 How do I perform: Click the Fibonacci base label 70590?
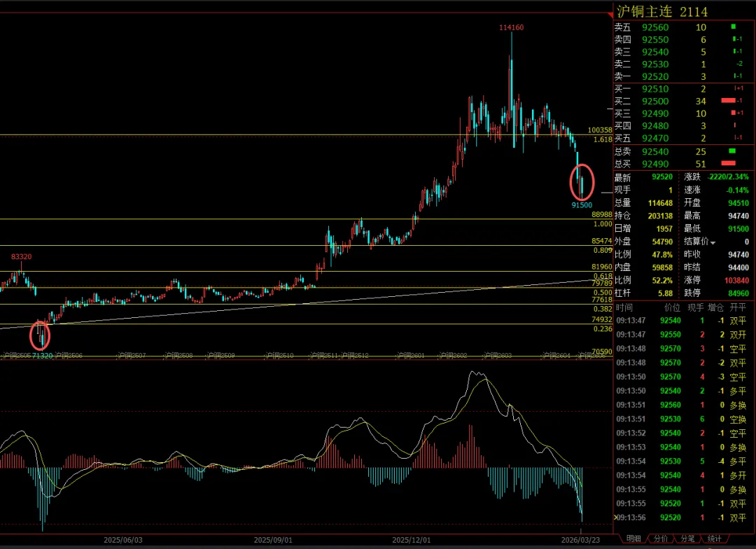point(602,352)
